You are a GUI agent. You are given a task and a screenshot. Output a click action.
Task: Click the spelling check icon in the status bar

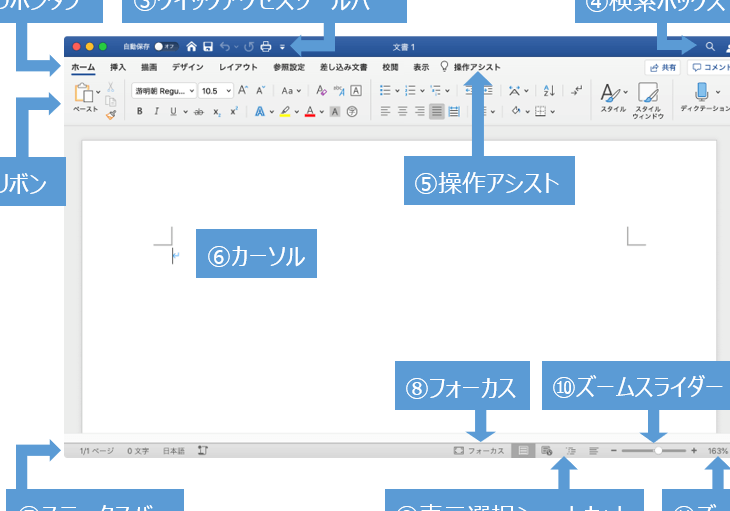pyautogui.click(x=203, y=450)
